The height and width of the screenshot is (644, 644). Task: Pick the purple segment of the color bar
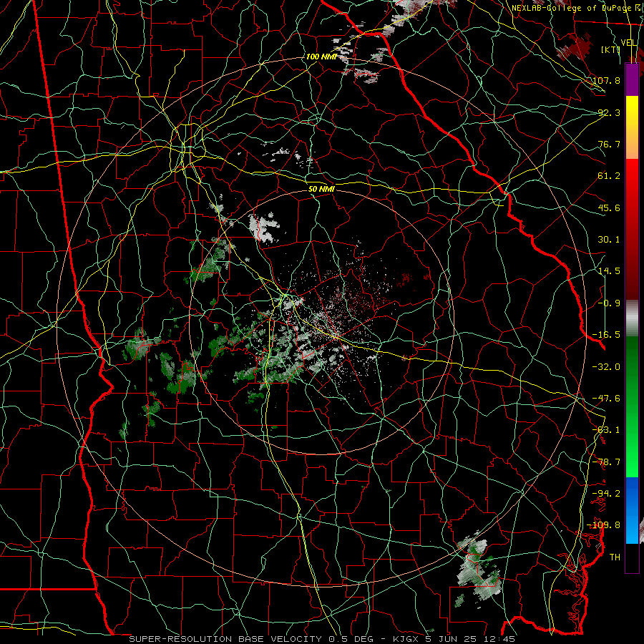(632, 79)
